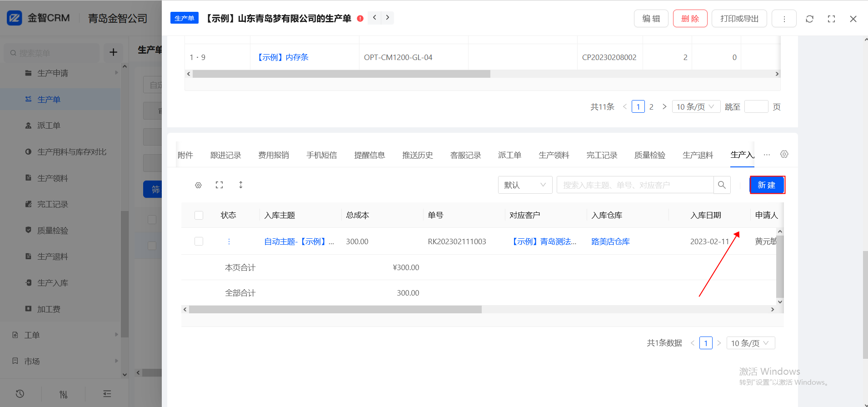Switch to the 完工记录 tab
The width and height of the screenshot is (868, 407).
[x=602, y=155]
